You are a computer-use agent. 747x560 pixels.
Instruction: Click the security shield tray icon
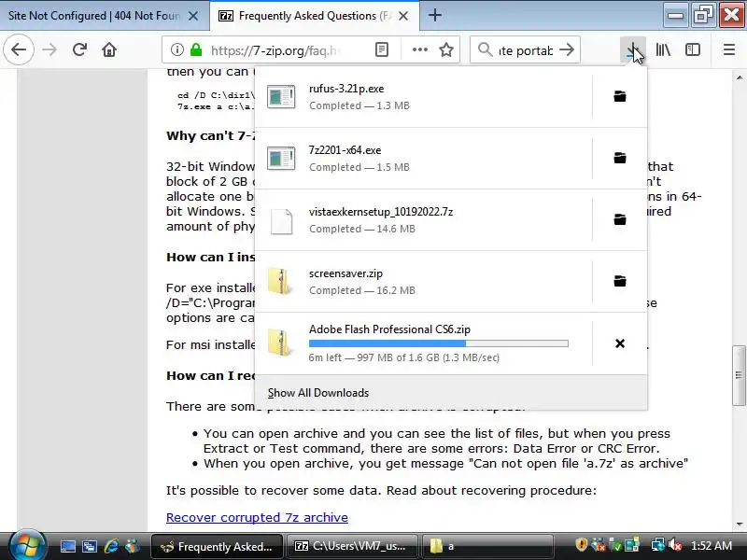[581, 544]
